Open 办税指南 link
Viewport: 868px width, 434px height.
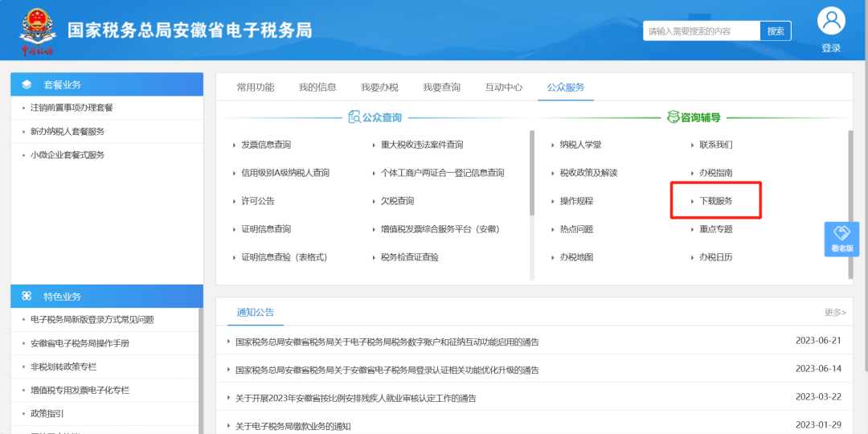[x=716, y=173]
